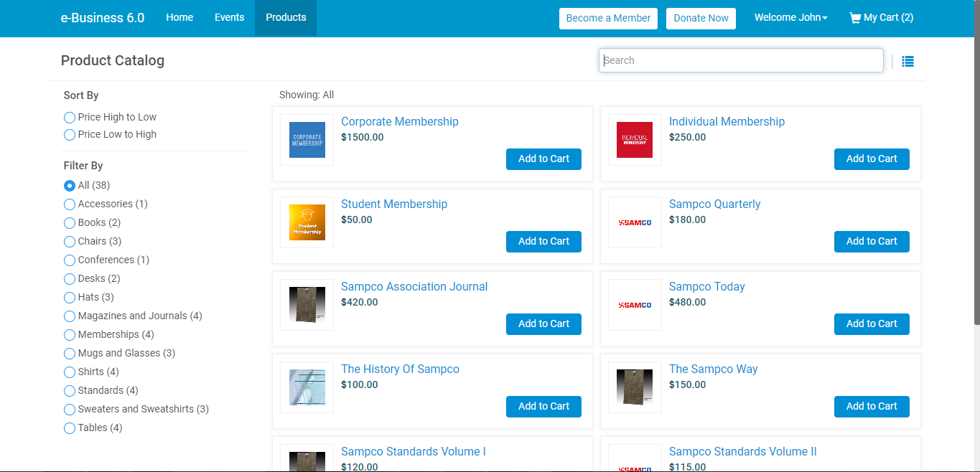Select the Price High to Low sort option
This screenshot has height=472, width=980.
pos(69,117)
